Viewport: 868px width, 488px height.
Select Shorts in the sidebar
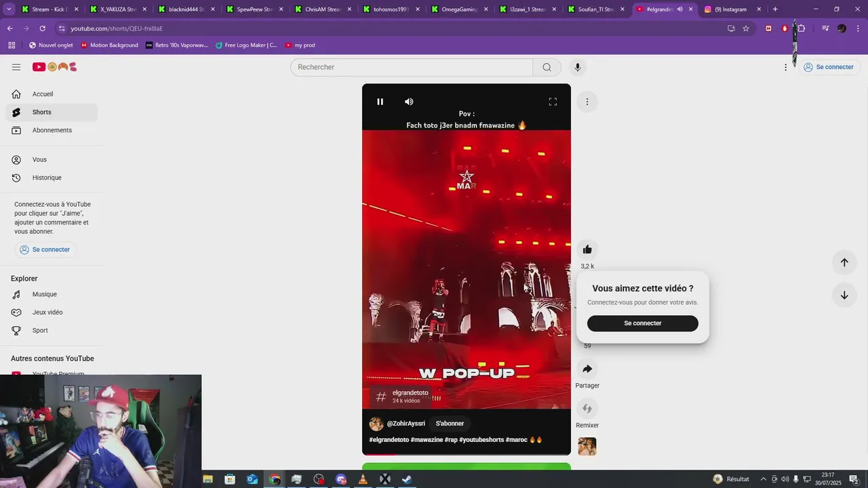[52, 113]
